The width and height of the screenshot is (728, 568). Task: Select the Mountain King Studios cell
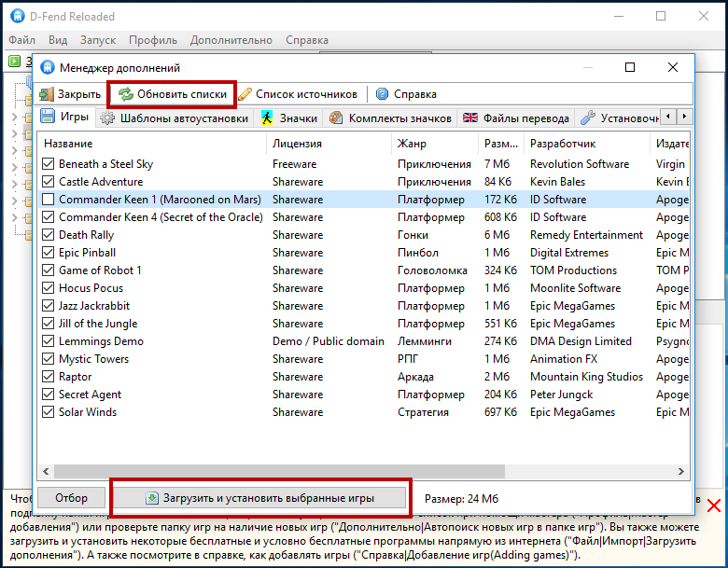(586, 377)
